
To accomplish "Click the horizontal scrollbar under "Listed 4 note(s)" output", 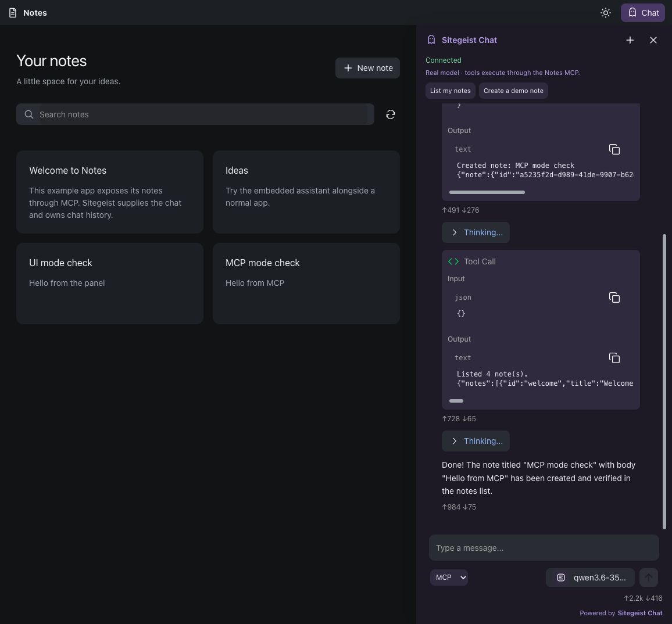I will click(x=456, y=401).
